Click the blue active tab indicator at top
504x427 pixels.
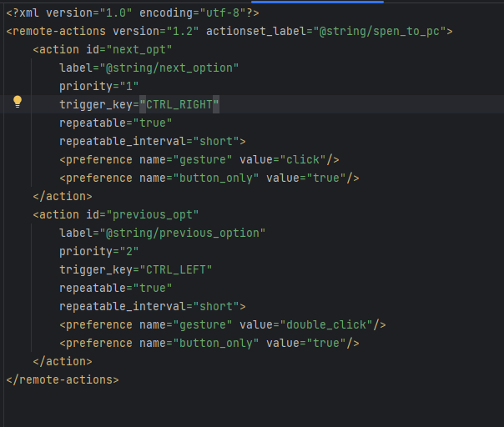[x=317, y=2]
